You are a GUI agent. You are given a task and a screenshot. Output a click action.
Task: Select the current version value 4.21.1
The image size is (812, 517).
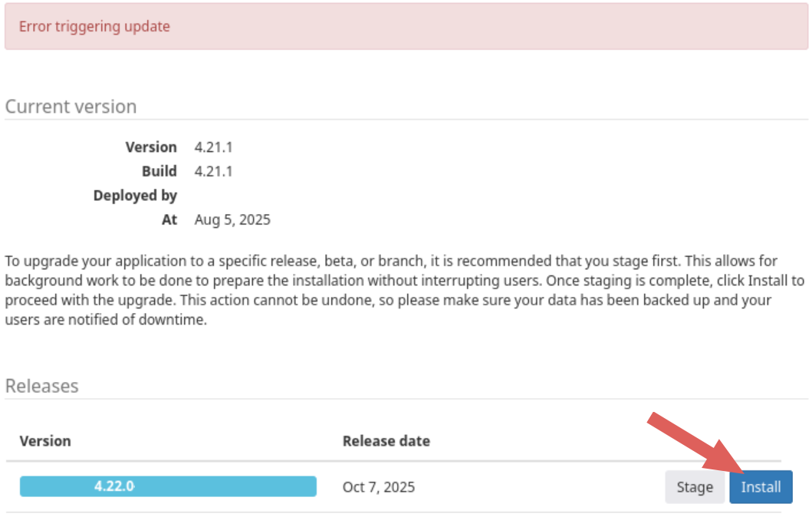[x=214, y=147]
